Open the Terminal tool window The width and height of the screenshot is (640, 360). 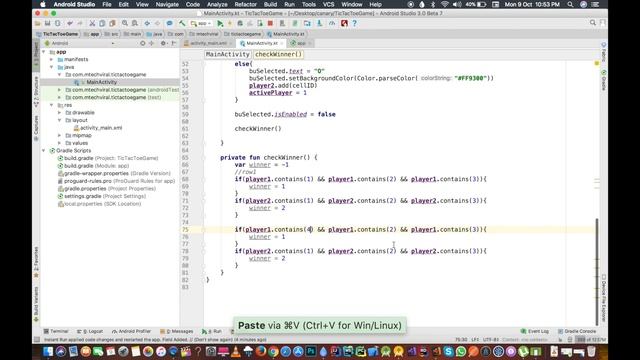click(56, 331)
